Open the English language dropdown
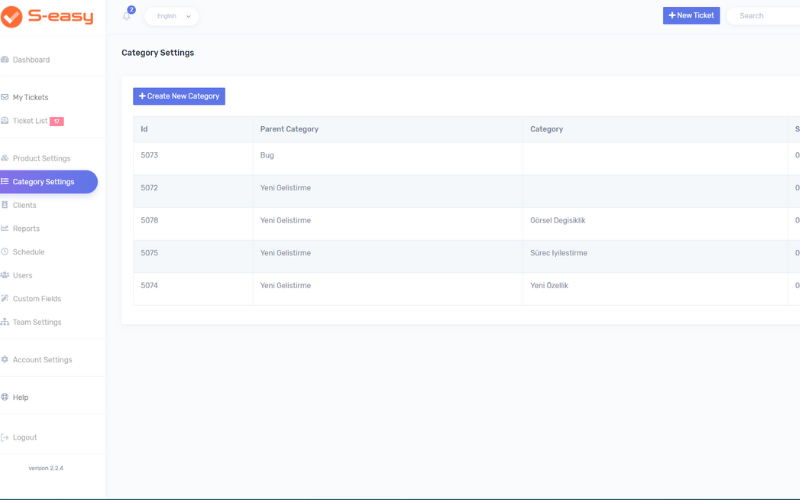This screenshot has height=500, width=800. pos(171,16)
